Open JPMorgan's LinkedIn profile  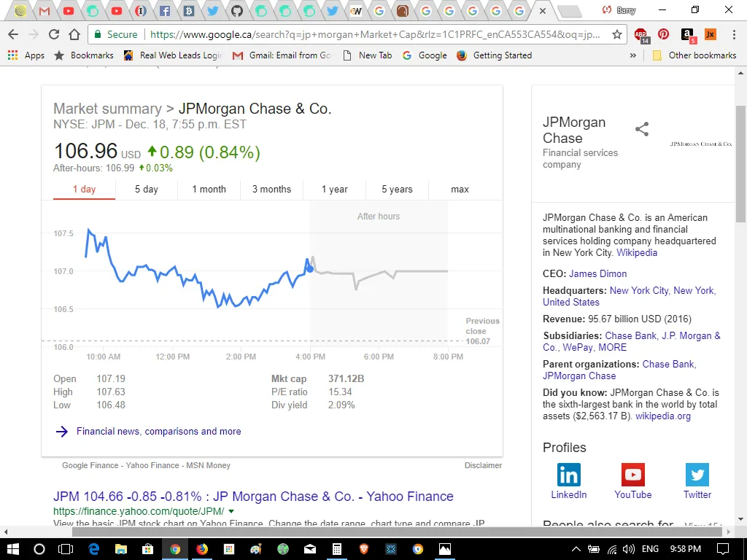[x=569, y=481]
